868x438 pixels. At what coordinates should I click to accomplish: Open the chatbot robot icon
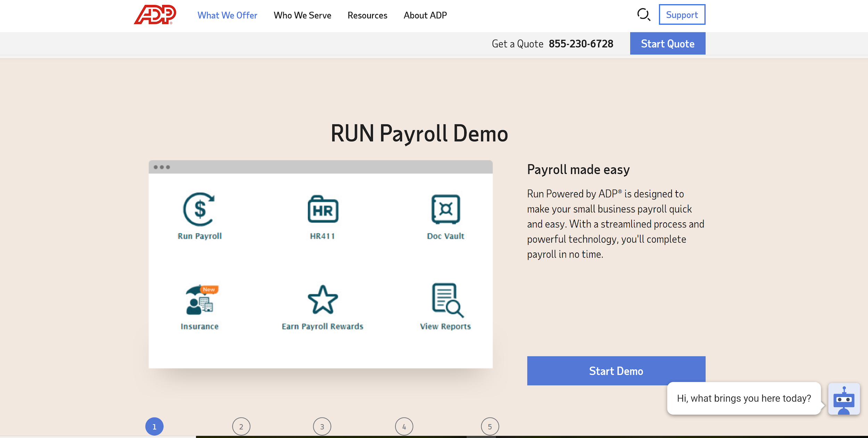click(844, 399)
